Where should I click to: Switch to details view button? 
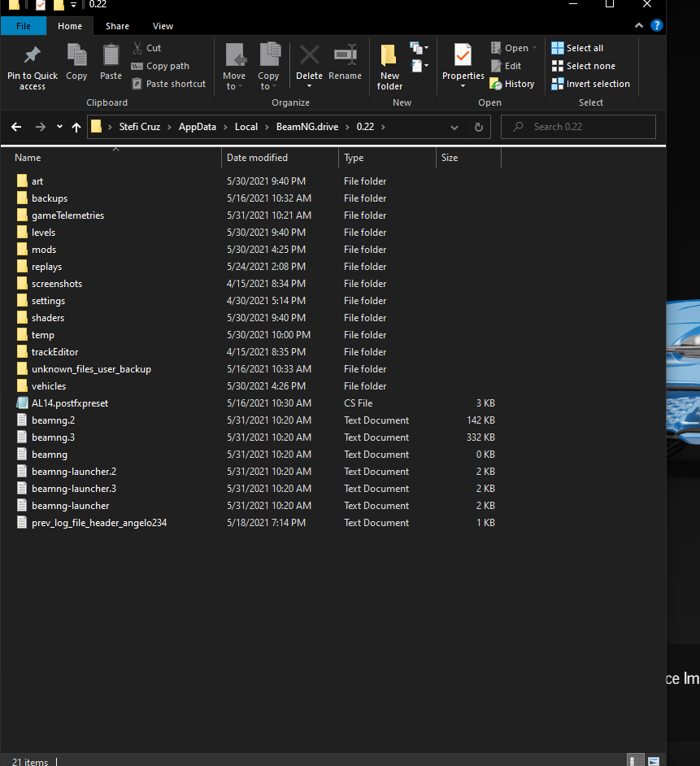click(635, 760)
